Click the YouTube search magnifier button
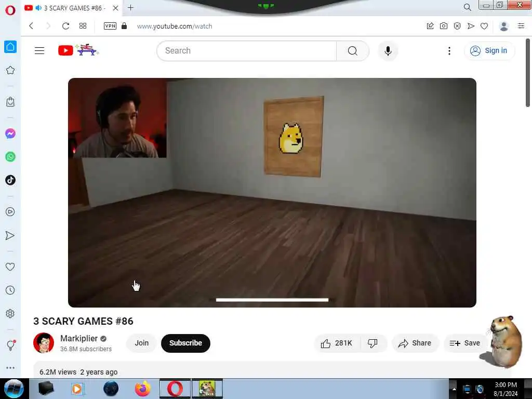This screenshot has width=532, height=399. click(353, 51)
